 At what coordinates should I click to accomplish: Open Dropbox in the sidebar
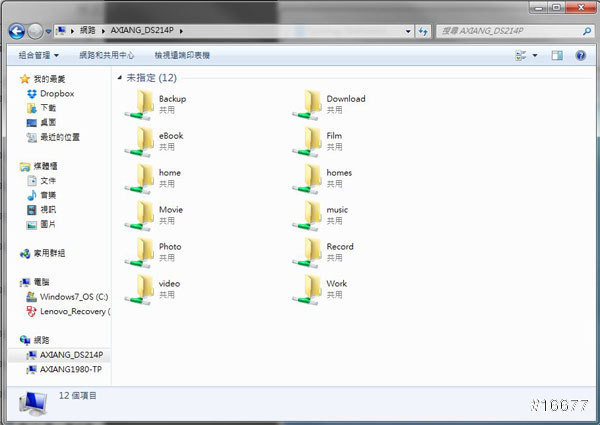click(57, 94)
